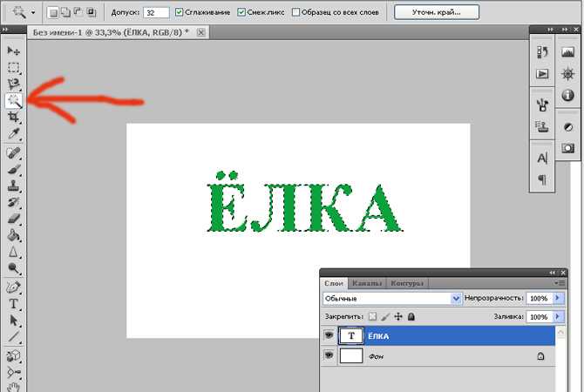The width and height of the screenshot is (584, 392).
Task: Expand the Tools panel double-arrow
Action: point(5,29)
